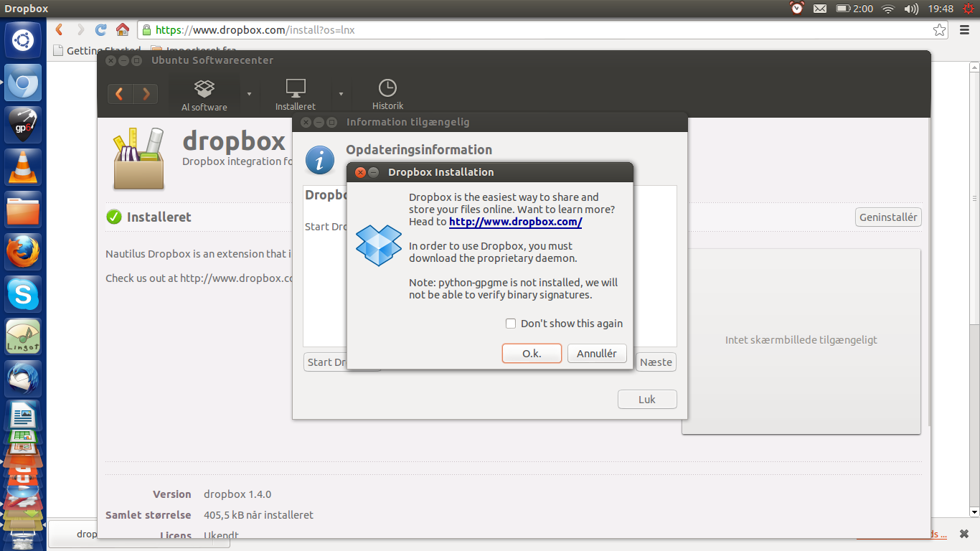The height and width of the screenshot is (551, 980).
Task: Open the browser hamburger menu
Action: (964, 30)
